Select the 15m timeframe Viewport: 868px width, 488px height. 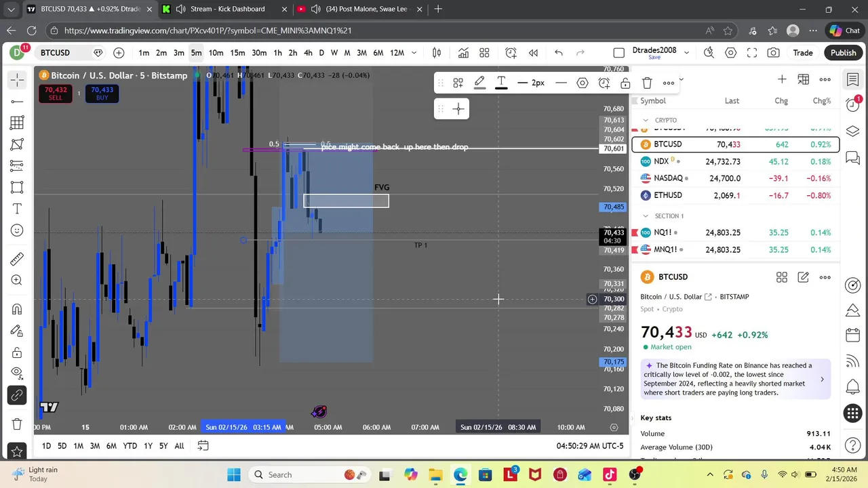click(x=237, y=53)
